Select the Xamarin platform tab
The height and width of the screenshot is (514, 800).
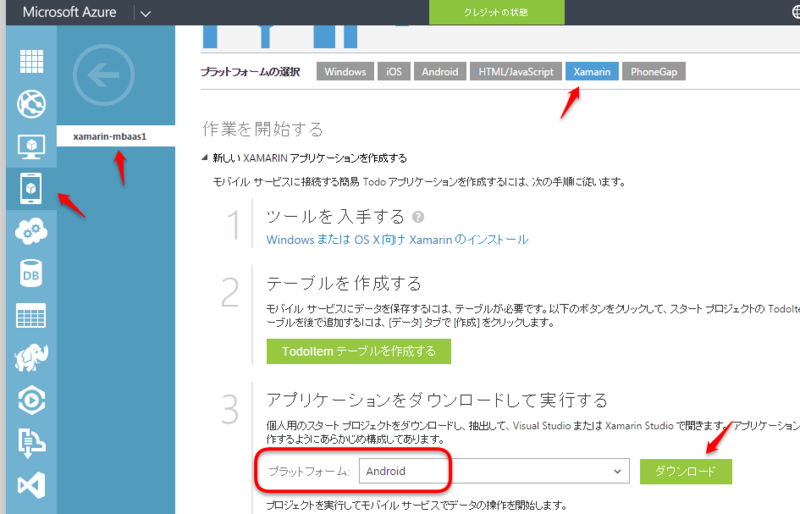[592, 71]
